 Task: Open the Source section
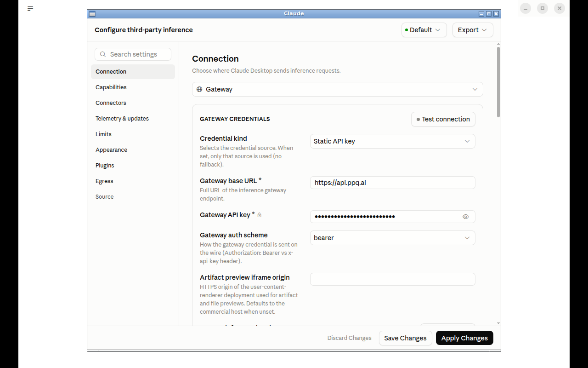click(x=133, y=197)
